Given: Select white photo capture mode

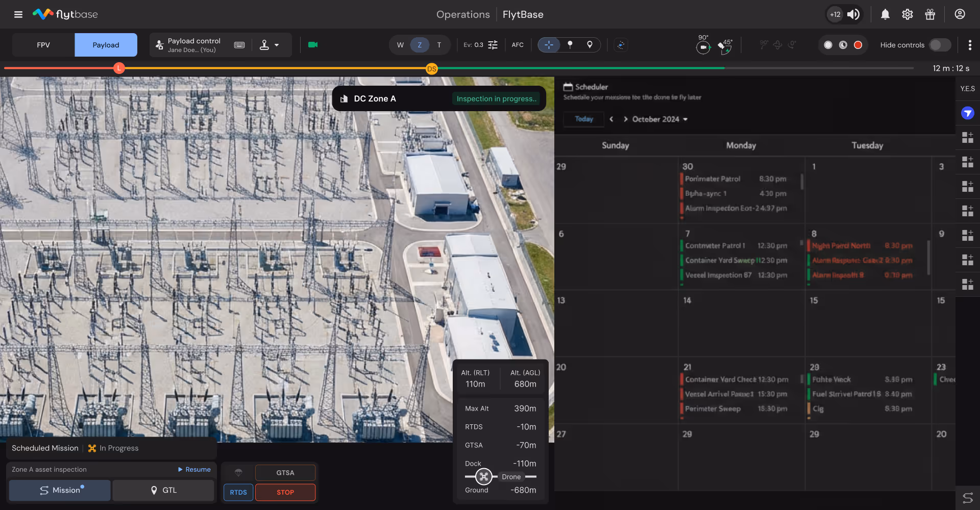Looking at the screenshot, I should pyautogui.click(x=828, y=45).
